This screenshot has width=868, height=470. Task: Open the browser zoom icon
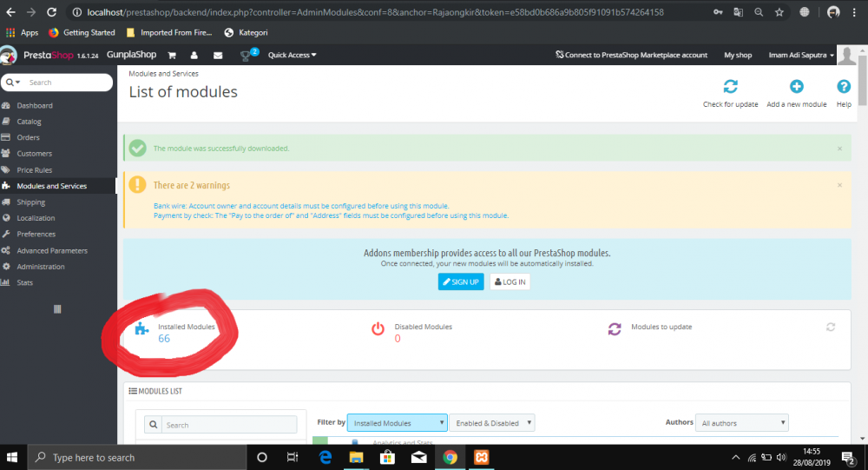(759, 12)
